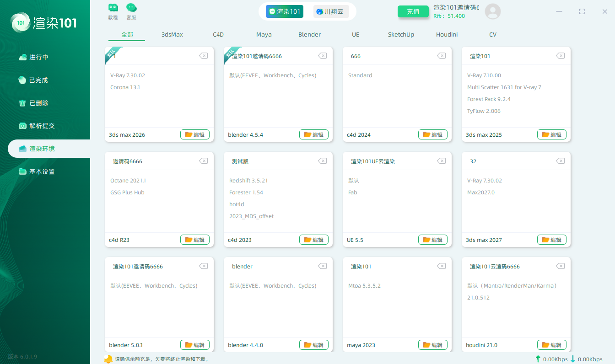615x364 pixels.
Task: Switch to the Houdini tab
Action: click(447, 35)
